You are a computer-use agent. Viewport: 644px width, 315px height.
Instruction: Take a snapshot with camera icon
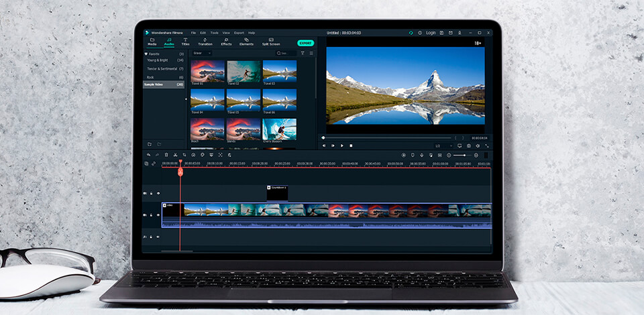[x=469, y=145]
